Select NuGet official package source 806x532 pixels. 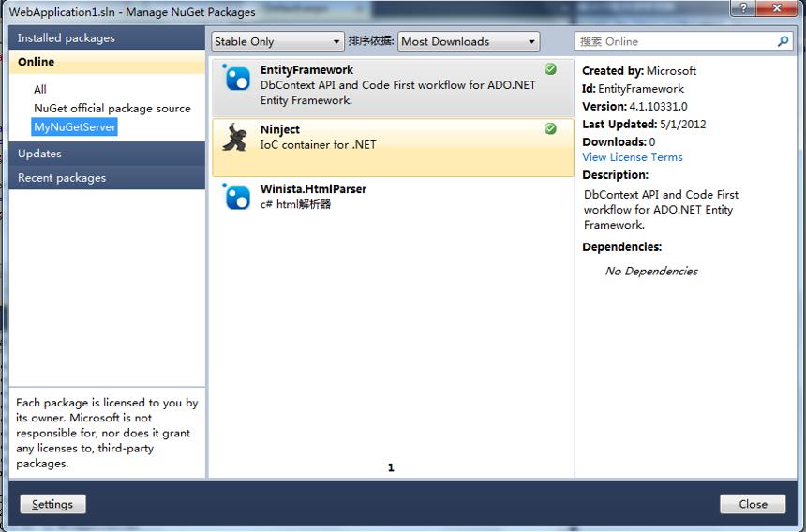pyautogui.click(x=112, y=109)
